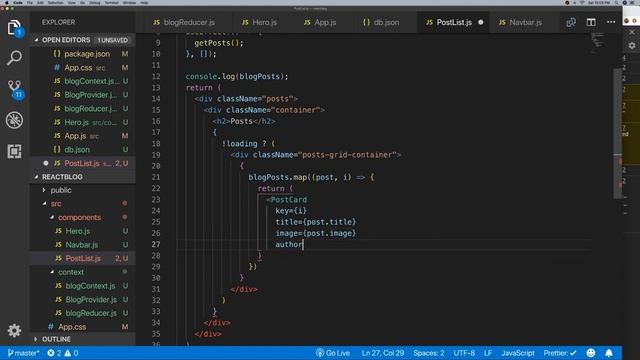640x360 pixels.
Task: Click the Go Live status bar button
Action: pos(333,353)
